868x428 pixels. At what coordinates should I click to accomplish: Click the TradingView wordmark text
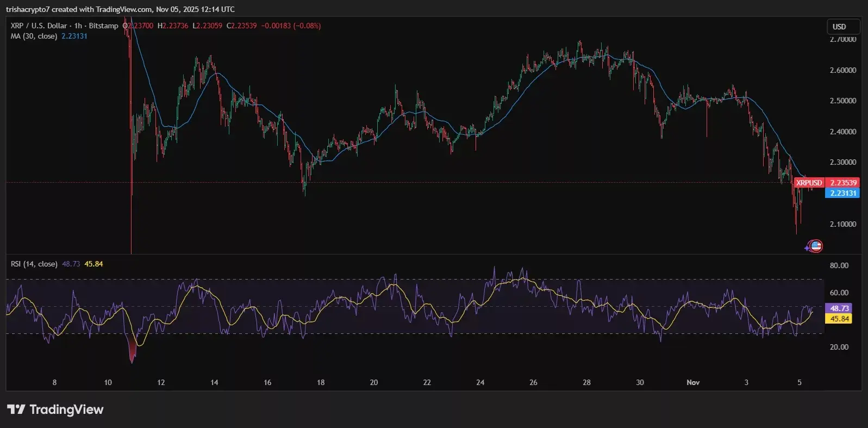coord(66,410)
